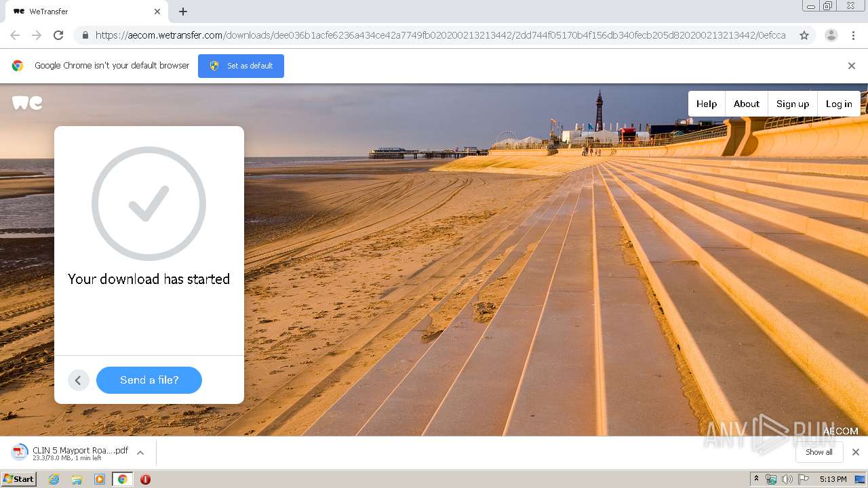Close the downloads bar
This screenshot has height=488, width=868.
coord(856,452)
